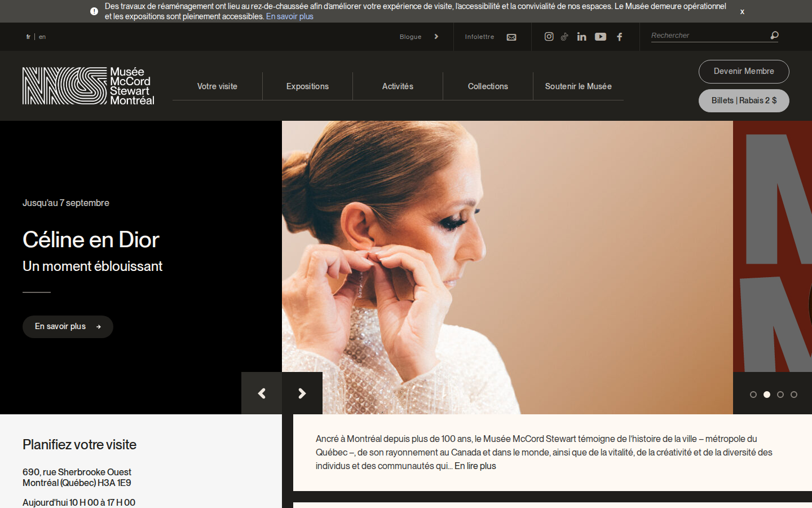Viewport: 812px width, 508px height.
Task: Dismiss the renovation notice banner
Action: (742, 11)
